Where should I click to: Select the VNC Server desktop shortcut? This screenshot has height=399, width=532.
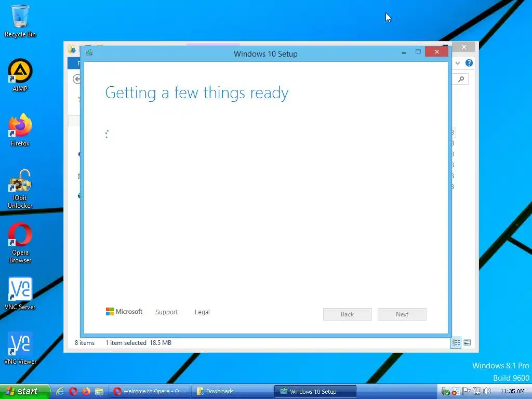point(20,294)
